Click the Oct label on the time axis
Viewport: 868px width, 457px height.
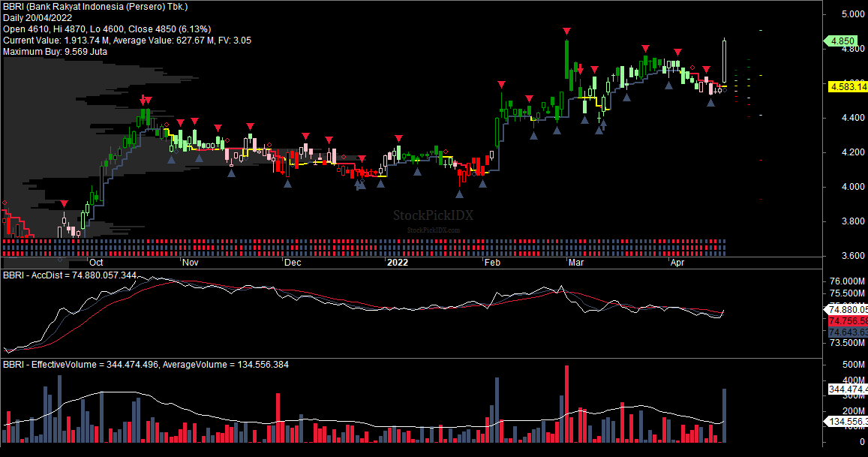point(96,263)
